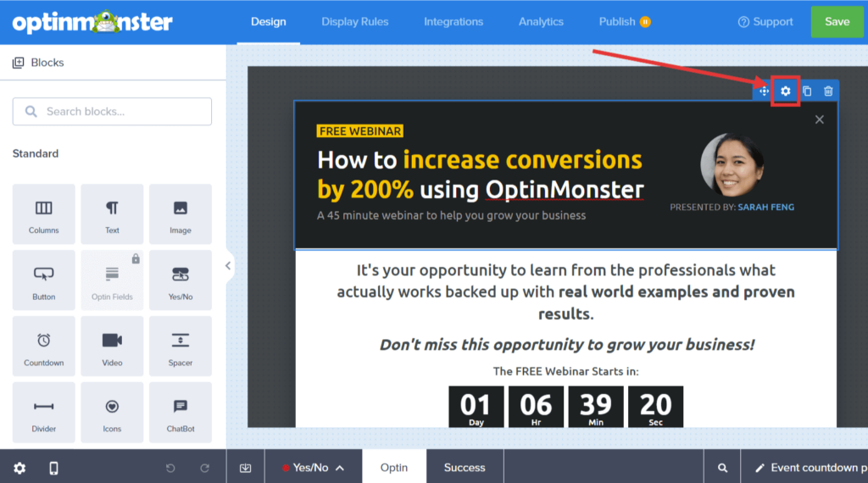The width and height of the screenshot is (868, 483).
Task: Click the Standard blocks section heading
Action: (36, 153)
